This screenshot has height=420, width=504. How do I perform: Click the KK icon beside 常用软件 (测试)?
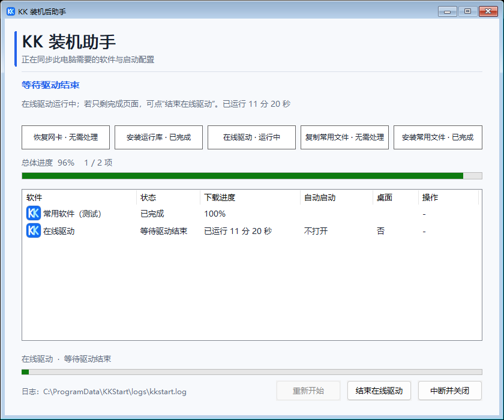[34, 214]
